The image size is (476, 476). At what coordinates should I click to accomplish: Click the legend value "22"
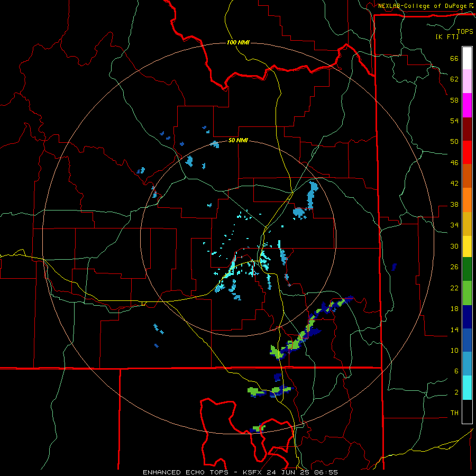tap(454, 288)
